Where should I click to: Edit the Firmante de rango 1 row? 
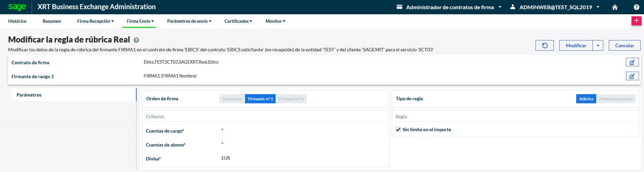(632, 76)
